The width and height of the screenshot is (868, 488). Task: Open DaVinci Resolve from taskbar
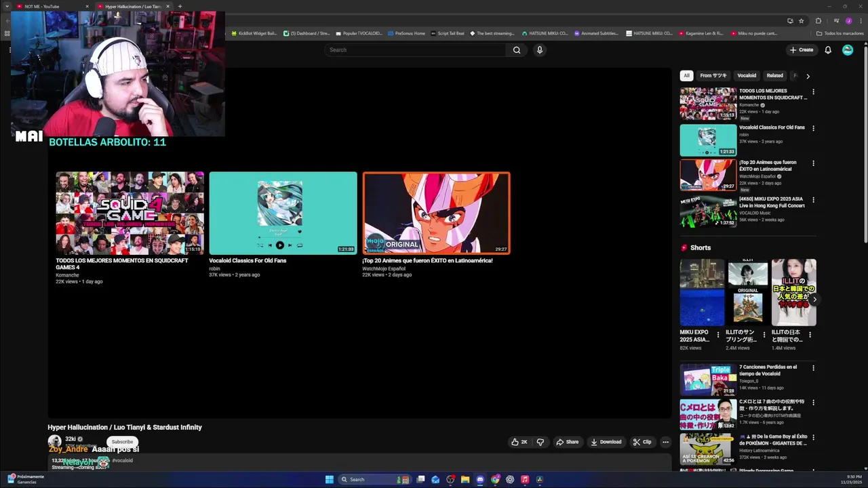click(x=540, y=479)
